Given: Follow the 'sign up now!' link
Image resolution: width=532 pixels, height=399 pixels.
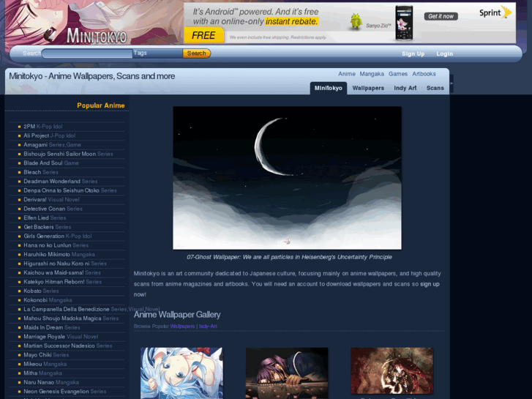Looking at the screenshot, I should (430, 284).
